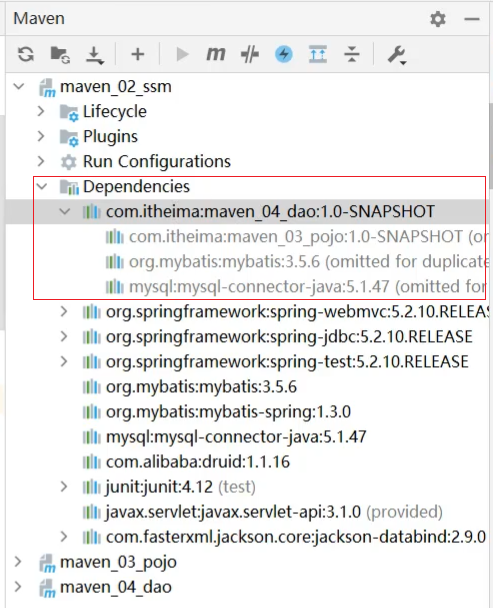Toggle Offline Mode button
Image resolution: width=493 pixels, height=608 pixels.
tap(250, 54)
